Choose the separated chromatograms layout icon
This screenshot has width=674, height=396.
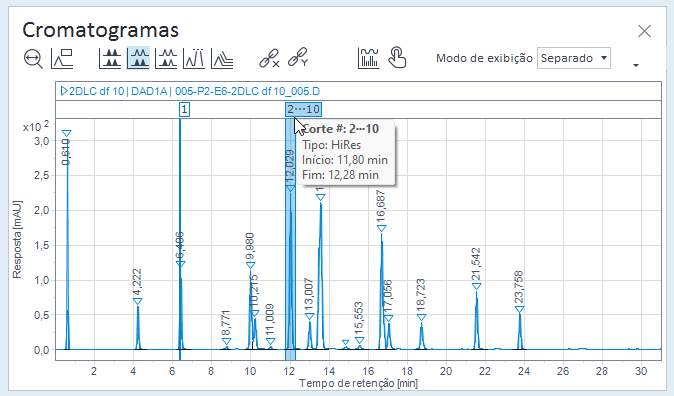[110, 58]
